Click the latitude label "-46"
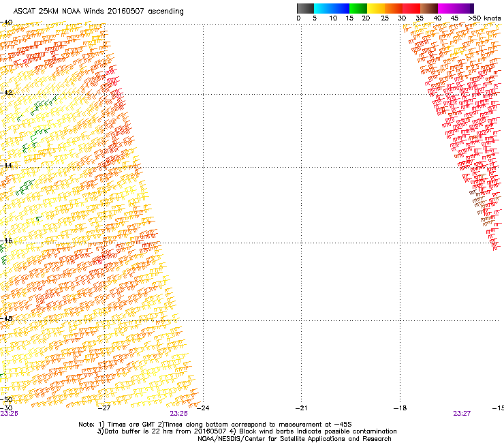Image resolution: width=504 pixels, height=443 pixels. 6,241
